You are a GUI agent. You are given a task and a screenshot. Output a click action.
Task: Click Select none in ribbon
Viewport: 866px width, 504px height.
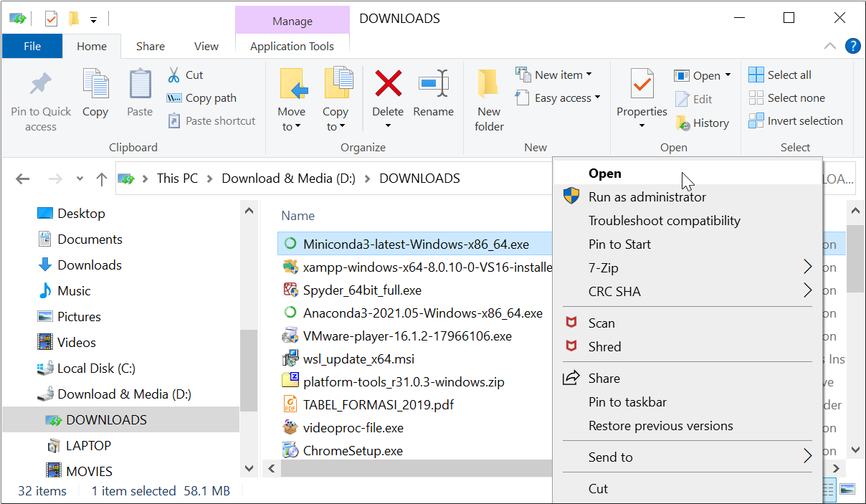point(786,98)
